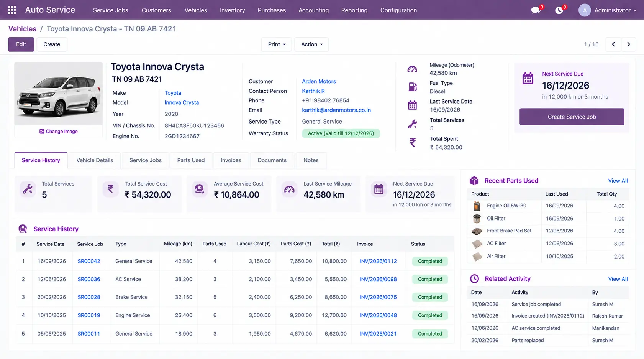Viewport: 644px width, 359px height.
Task: Open service job SR00042
Action: tap(89, 261)
